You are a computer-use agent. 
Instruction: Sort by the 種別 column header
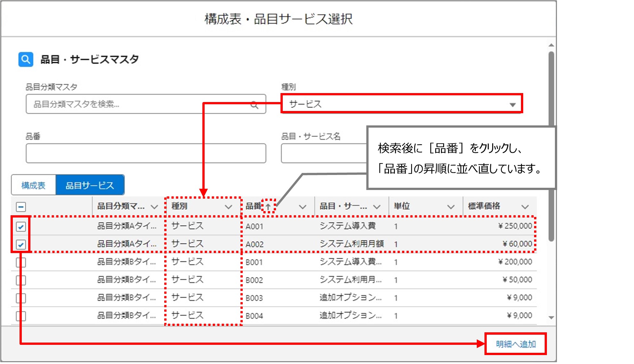179,206
